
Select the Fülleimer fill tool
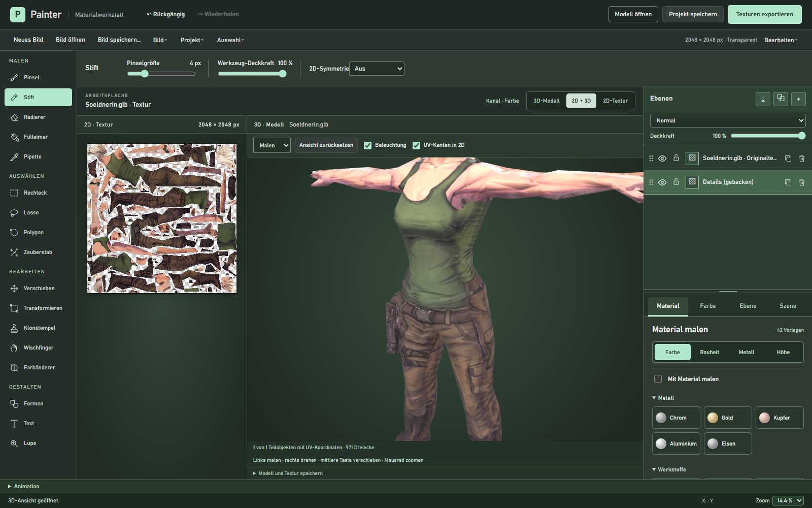point(38,137)
